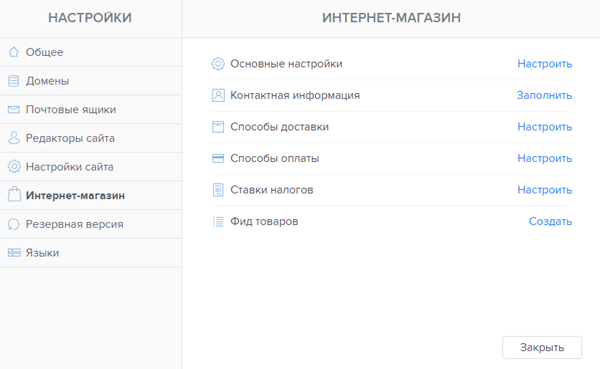Click the Способы доставки label

pos(279,127)
